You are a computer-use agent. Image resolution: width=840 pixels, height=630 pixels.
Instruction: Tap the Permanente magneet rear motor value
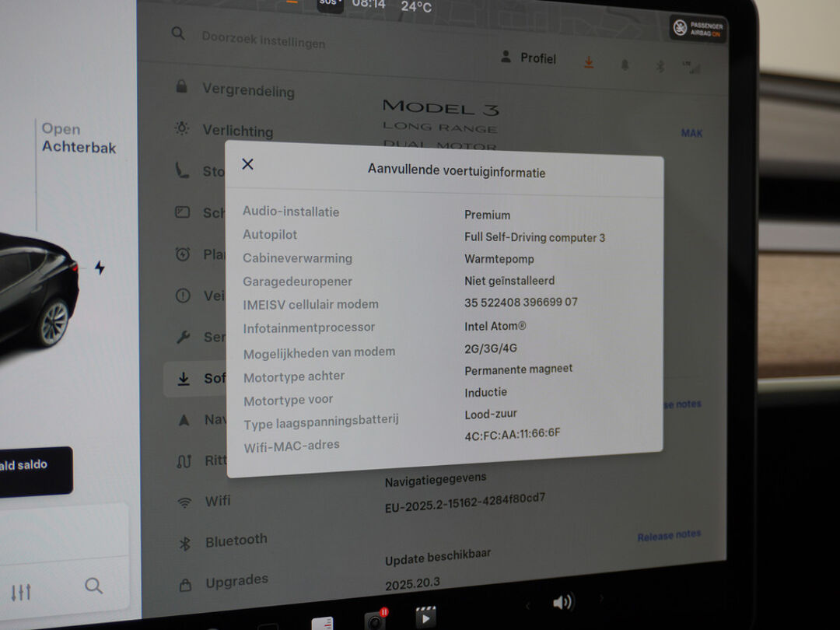click(518, 369)
